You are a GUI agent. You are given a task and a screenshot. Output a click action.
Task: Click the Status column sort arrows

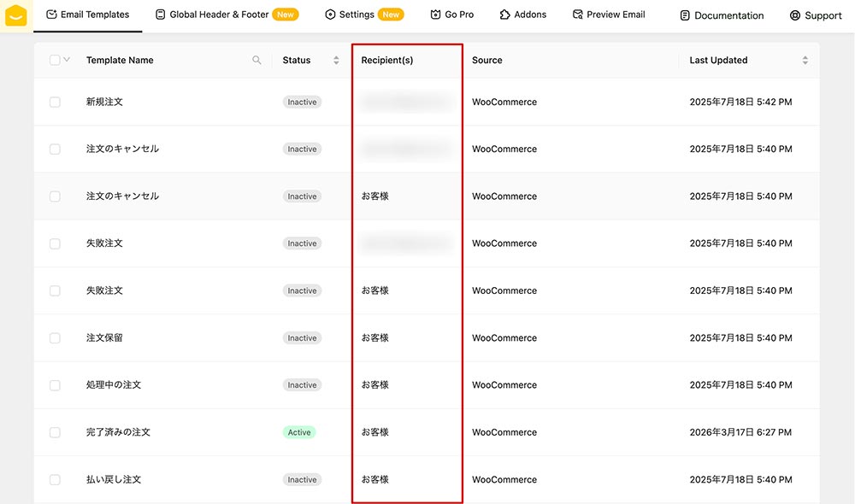336,61
